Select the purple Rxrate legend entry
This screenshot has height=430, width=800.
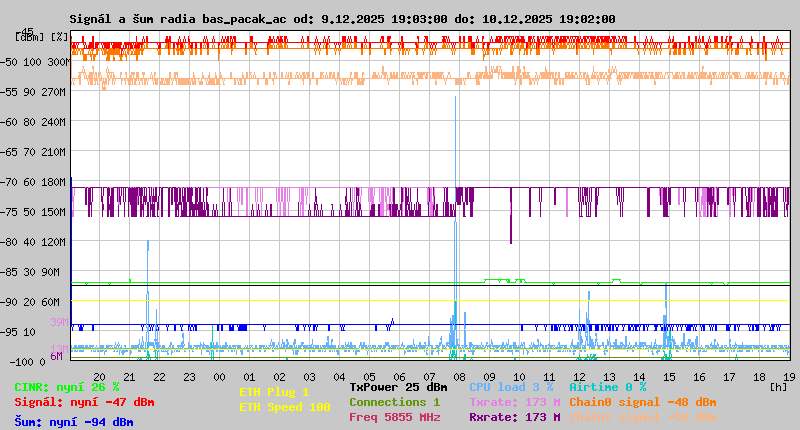coord(514,417)
